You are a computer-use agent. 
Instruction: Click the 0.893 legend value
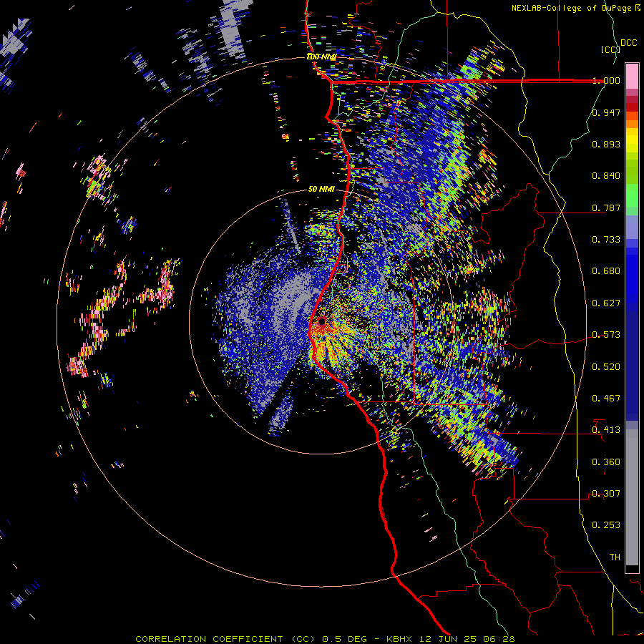[x=606, y=144]
